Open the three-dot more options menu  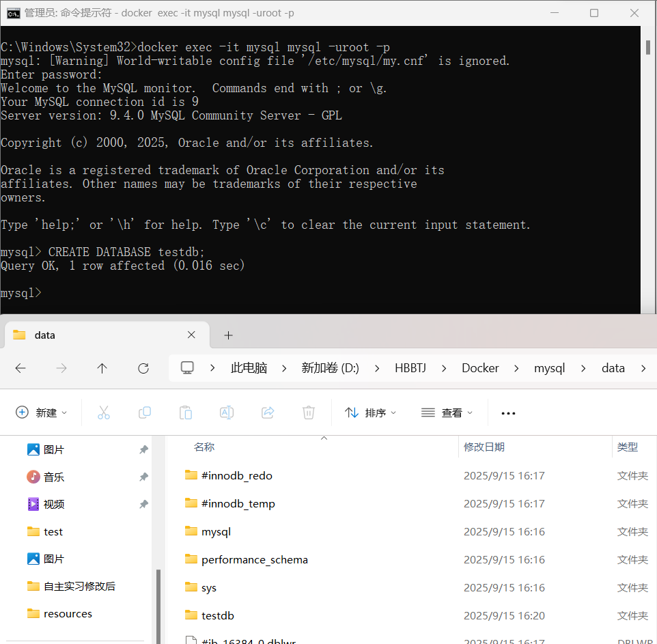pos(508,412)
